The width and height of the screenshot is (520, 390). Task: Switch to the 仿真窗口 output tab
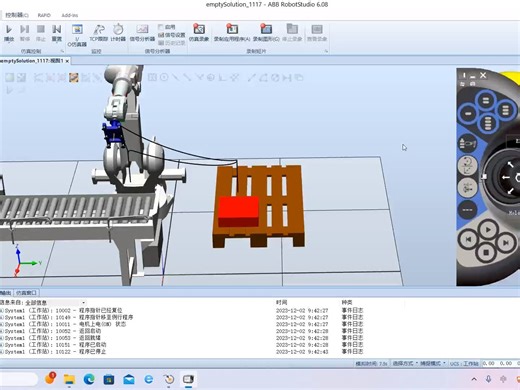(26, 293)
